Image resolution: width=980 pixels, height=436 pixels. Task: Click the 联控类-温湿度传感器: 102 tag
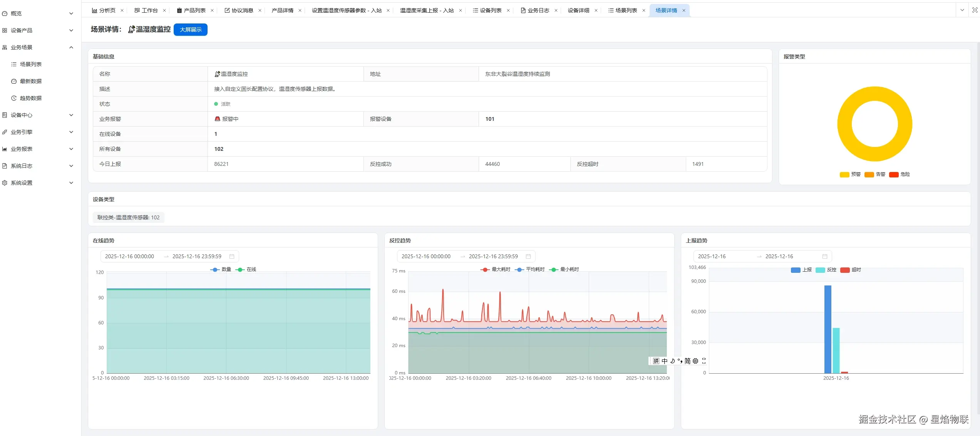click(x=128, y=217)
